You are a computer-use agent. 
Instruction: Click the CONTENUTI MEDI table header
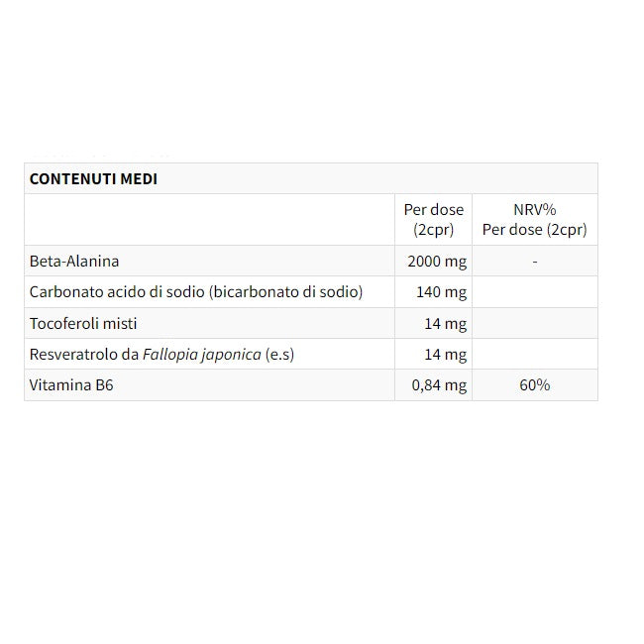tap(93, 179)
